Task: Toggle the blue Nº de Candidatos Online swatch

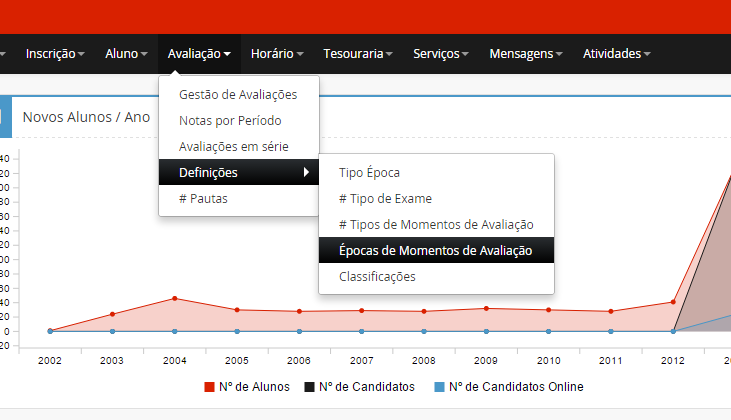Action: [439, 387]
